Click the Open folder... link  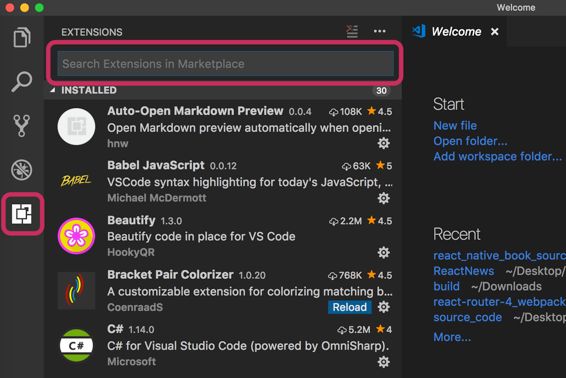(470, 141)
